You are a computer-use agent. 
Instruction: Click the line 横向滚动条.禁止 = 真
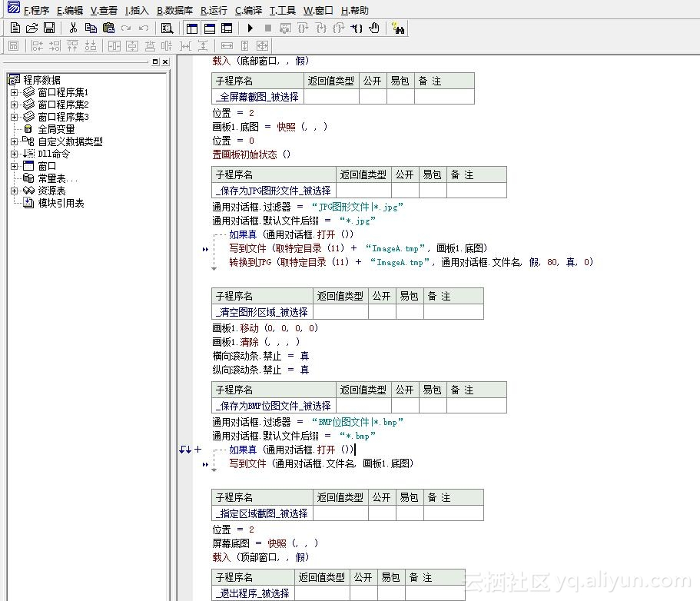[260, 356]
